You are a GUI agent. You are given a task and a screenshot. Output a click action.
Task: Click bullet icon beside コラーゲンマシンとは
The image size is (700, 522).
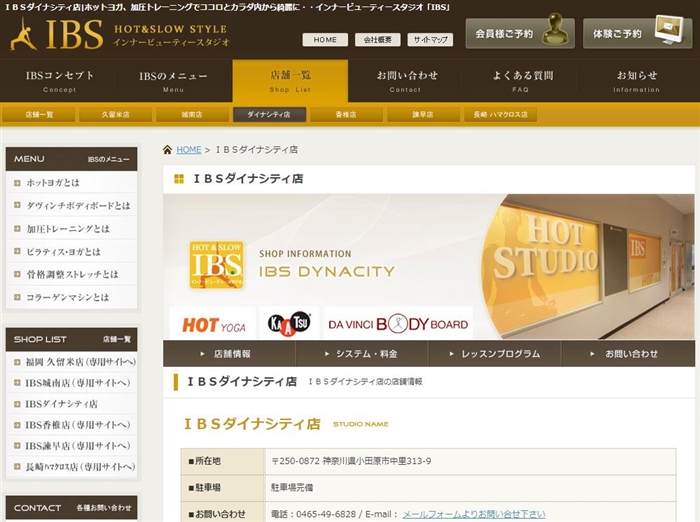(17, 297)
